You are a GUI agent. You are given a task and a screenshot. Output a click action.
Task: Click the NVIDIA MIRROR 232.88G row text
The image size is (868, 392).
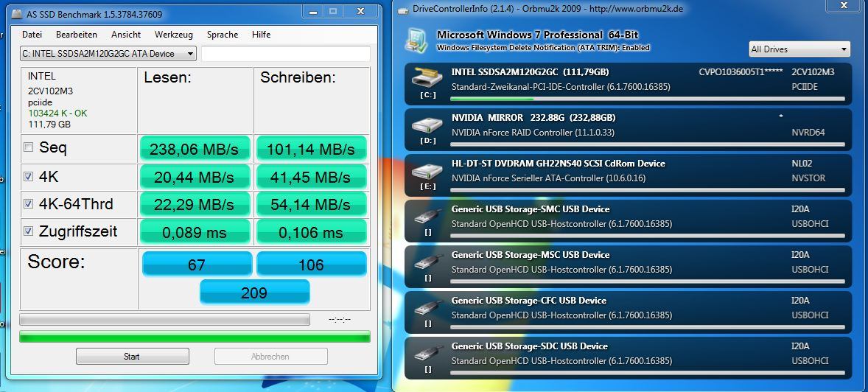click(533, 118)
